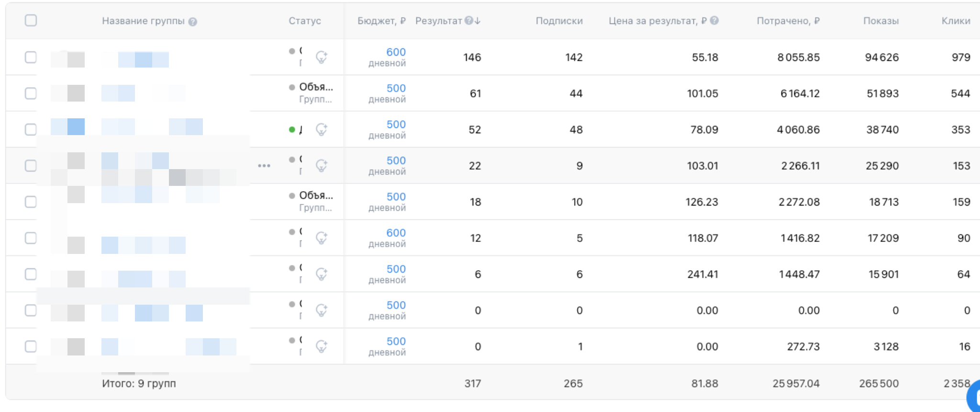Click help icon beside Цена за результат
The image size is (980, 412).
click(714, 21)
